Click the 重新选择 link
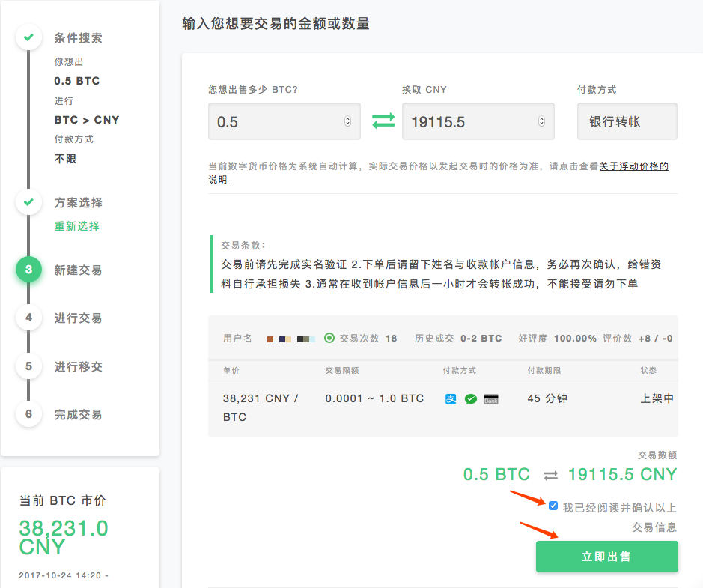This screenshot has height=588, width=703. pyautogui.click(x=76, y=226)
